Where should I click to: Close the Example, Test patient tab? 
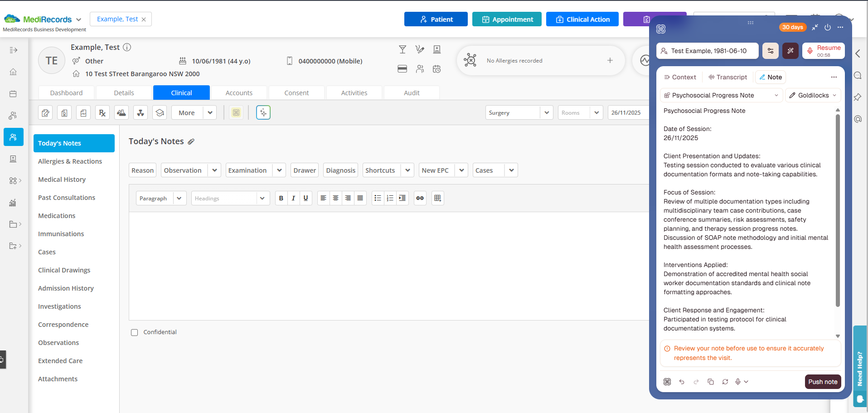pos(144,19)
